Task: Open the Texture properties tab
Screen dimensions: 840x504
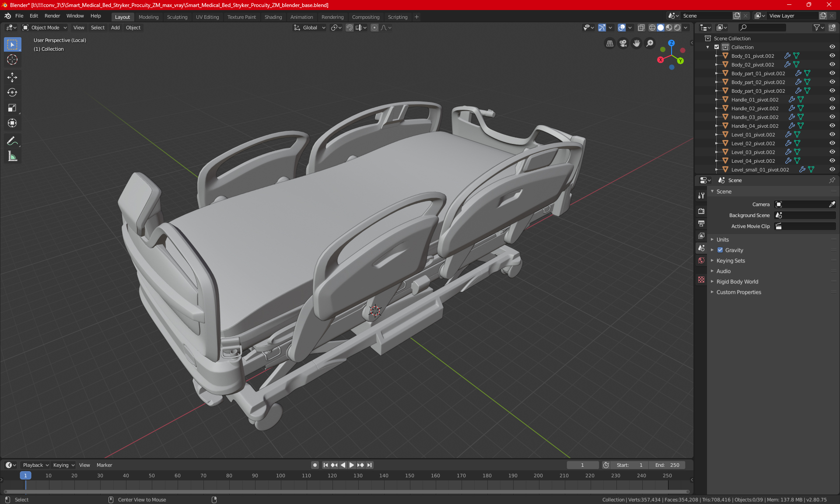Action: click(701, 280)
